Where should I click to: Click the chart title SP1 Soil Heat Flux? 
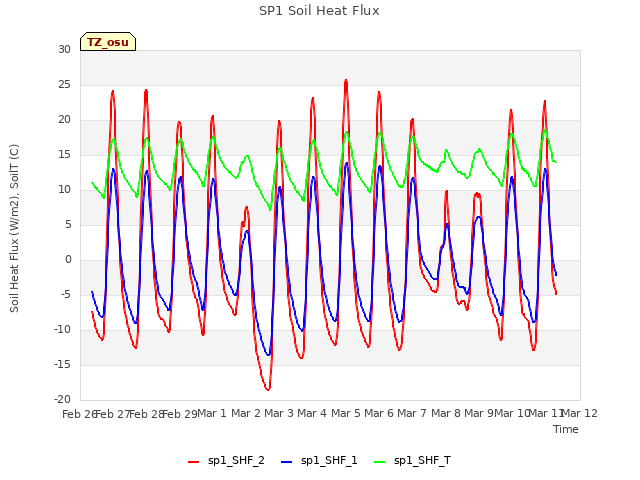click(x=319, y=11)
